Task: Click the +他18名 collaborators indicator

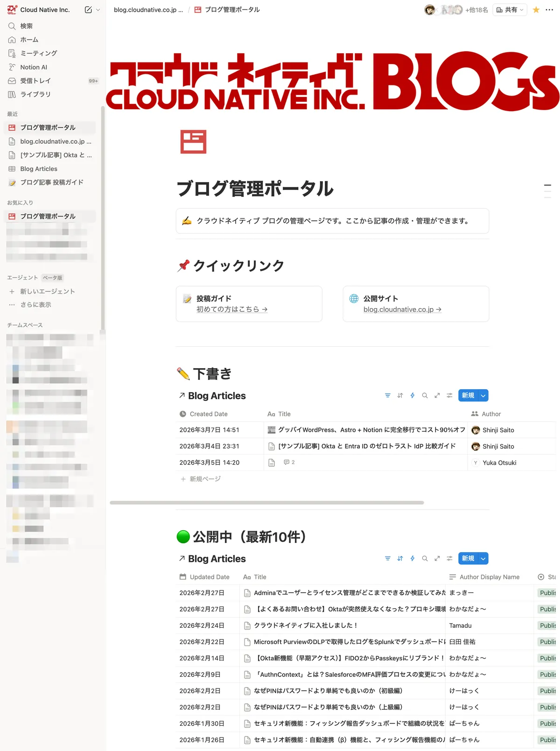Action: pyautogui.click(x=476, y=10)
